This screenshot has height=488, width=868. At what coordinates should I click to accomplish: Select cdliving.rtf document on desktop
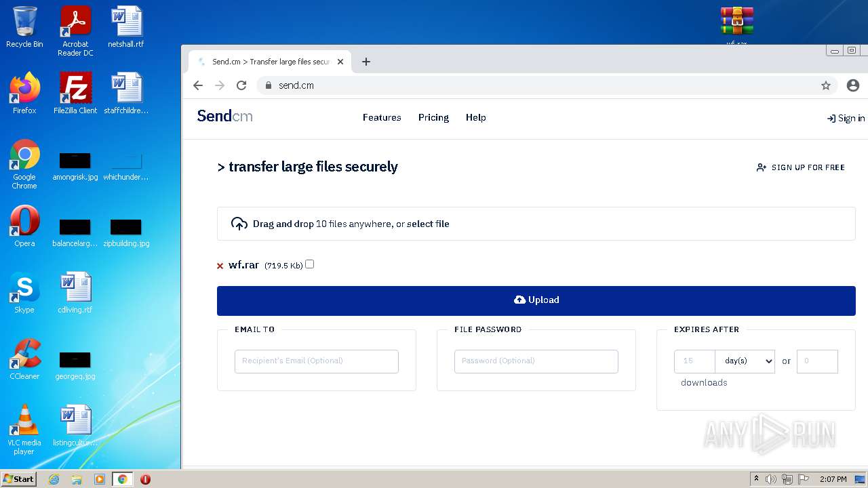pos(75,293)
